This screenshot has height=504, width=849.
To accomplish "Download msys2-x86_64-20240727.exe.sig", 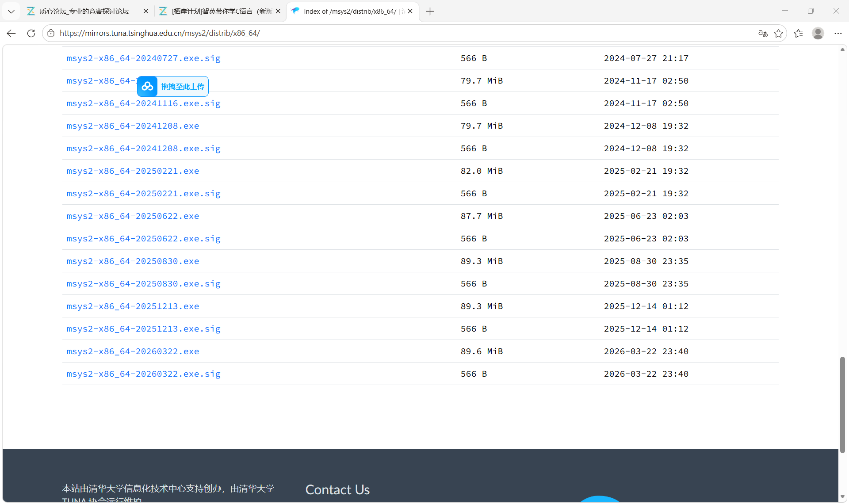I will coord(144,58).
